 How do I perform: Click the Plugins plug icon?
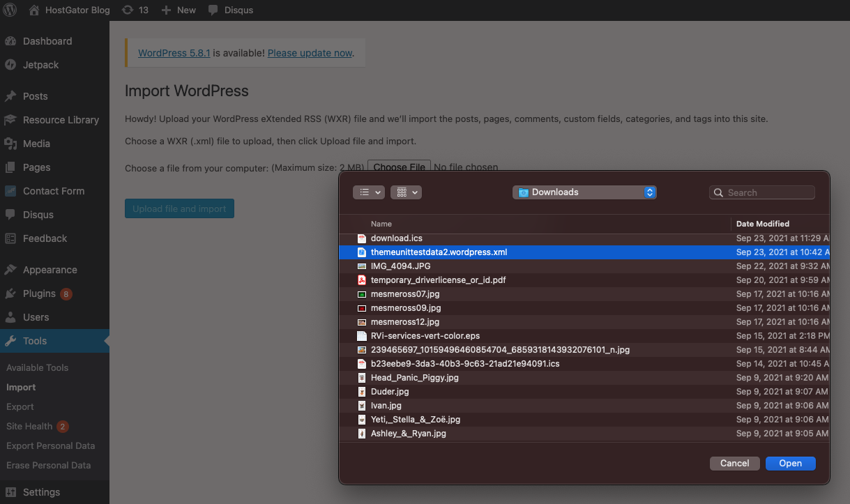pos(10,293)
